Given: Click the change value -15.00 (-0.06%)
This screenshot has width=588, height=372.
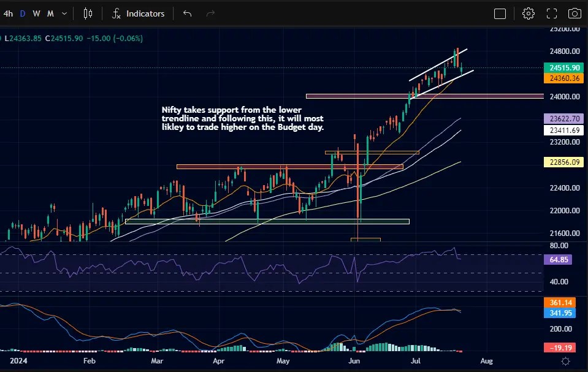Looking at the screenshot, I should [115, 39].
